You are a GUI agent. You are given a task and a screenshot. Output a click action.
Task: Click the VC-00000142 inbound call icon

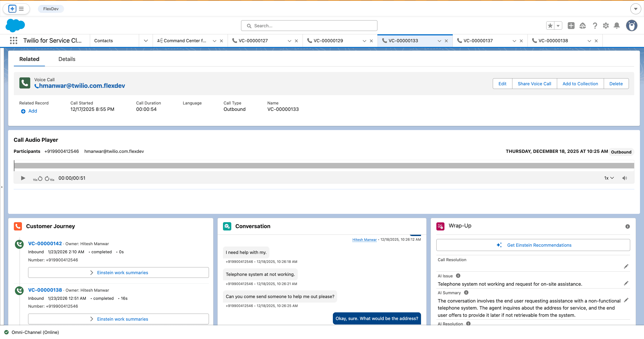pos(19,244)
